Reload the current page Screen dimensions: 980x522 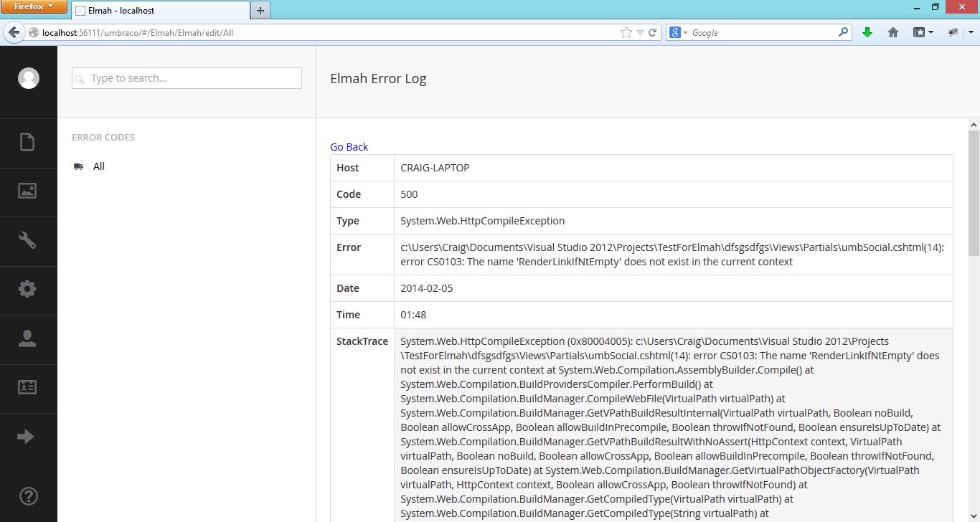pyautogui.click(x=653, y=32)
